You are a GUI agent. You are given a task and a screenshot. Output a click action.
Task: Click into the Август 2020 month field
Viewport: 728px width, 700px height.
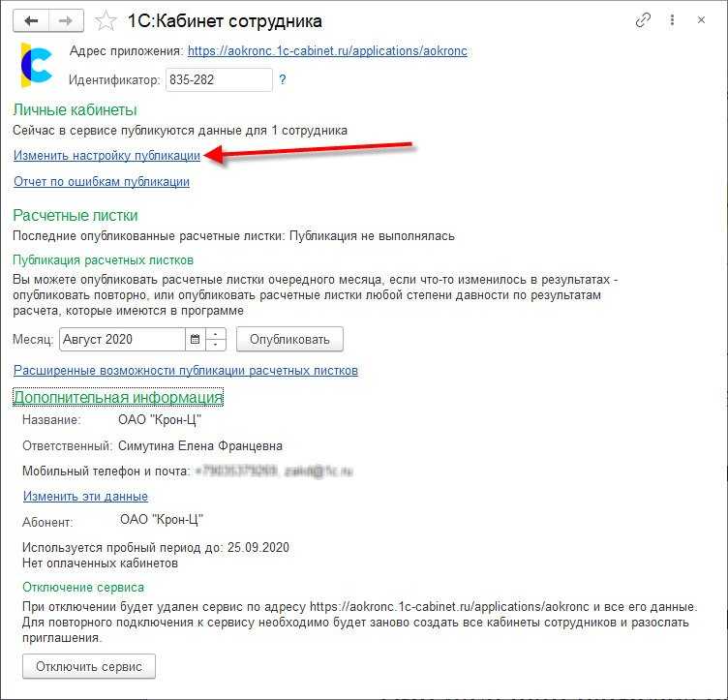coord(122,339)
